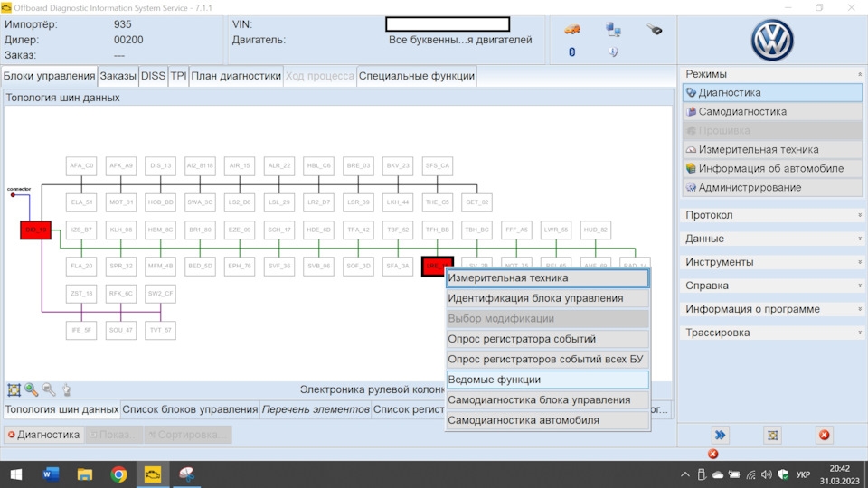Select Диагностика mode in Режимы panel
868x488 pixels.
tap(772, 92)
